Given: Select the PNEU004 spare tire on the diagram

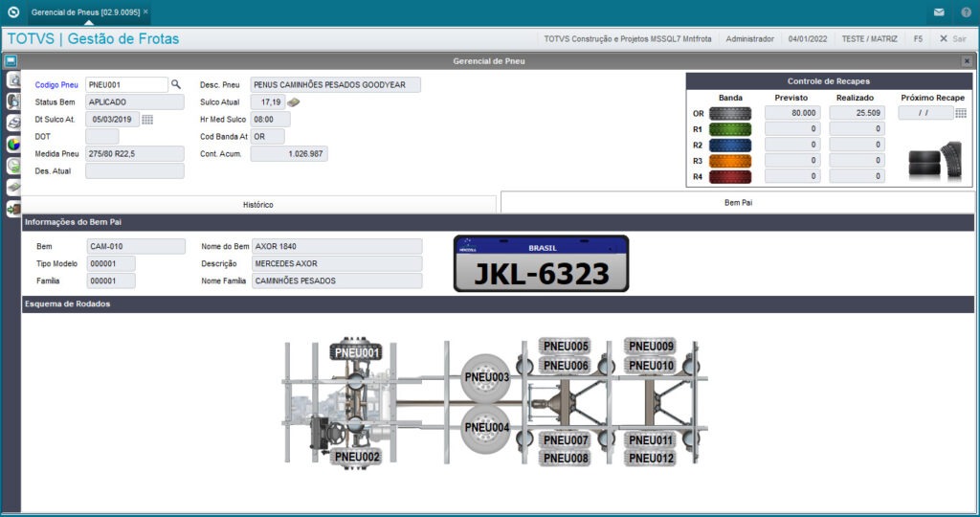Looking at the screenshot, I should pos(486,428).
